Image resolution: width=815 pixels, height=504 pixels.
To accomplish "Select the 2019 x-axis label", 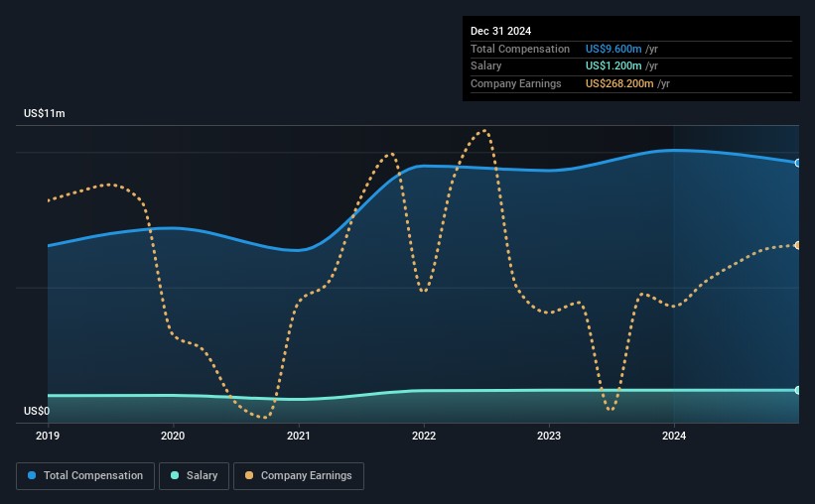I will click(48, 436).
